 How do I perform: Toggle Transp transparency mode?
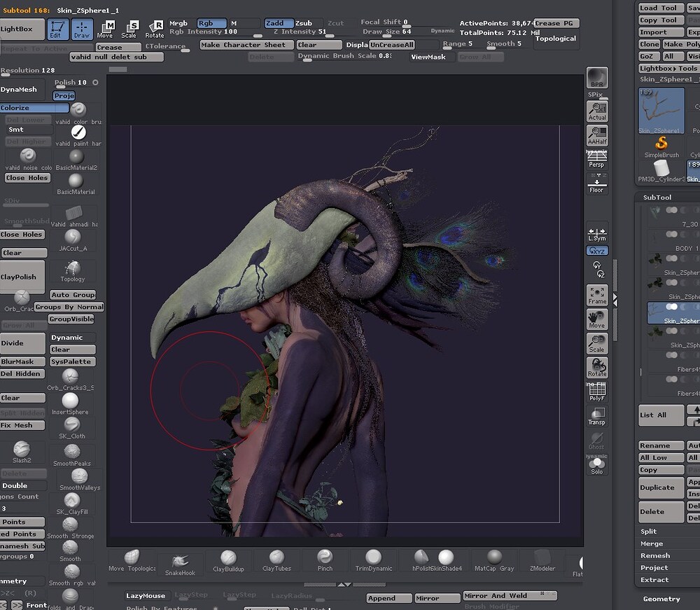pyautogui.click(x=597, y=416)
